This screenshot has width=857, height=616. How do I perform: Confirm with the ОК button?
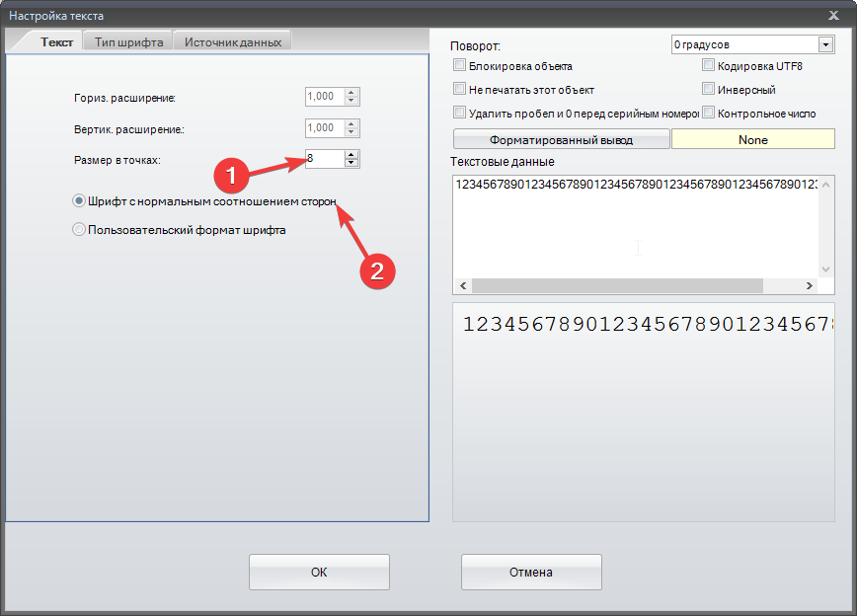pos(319,573)
